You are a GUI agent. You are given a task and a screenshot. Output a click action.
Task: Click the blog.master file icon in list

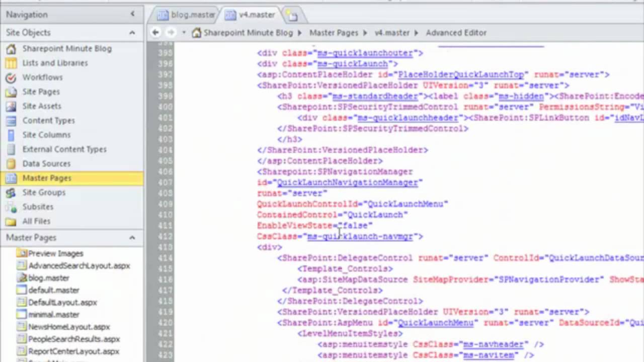point(22,278)
